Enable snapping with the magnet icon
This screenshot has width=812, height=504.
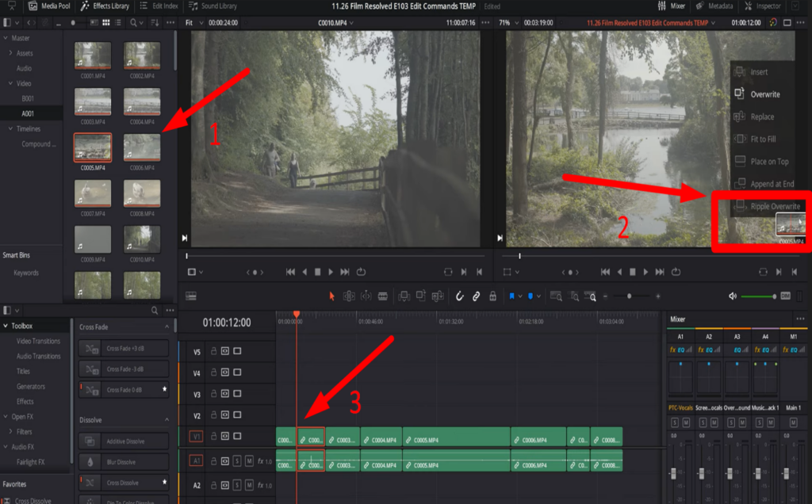tap(460, 296)
